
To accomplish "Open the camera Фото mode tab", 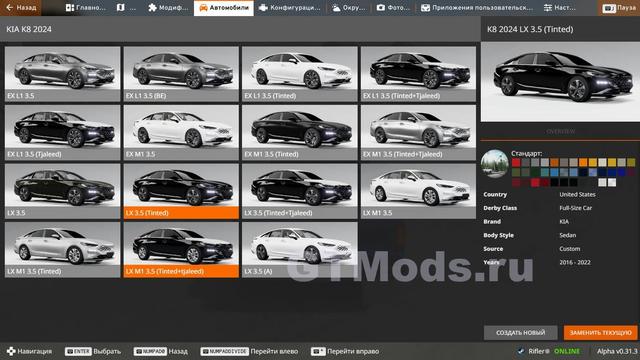I will 393,7.
